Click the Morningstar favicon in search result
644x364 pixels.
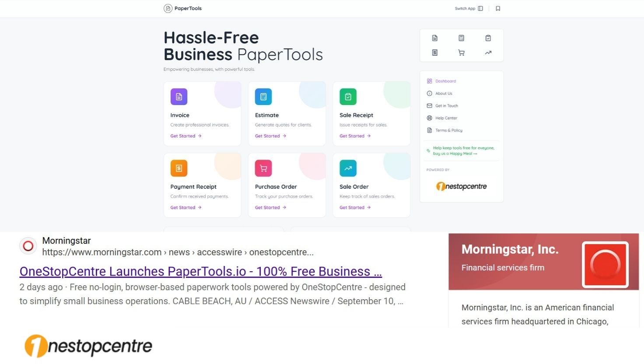click(x=28, y=246)
